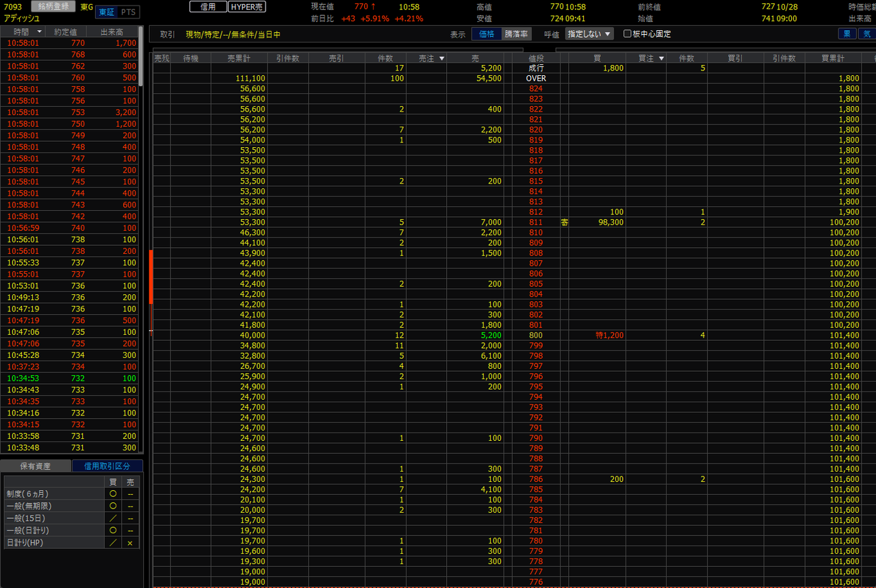This screenshot has height=588, width=876.
Task: Click the HYPER売 badge
Action: pos(247,7)
